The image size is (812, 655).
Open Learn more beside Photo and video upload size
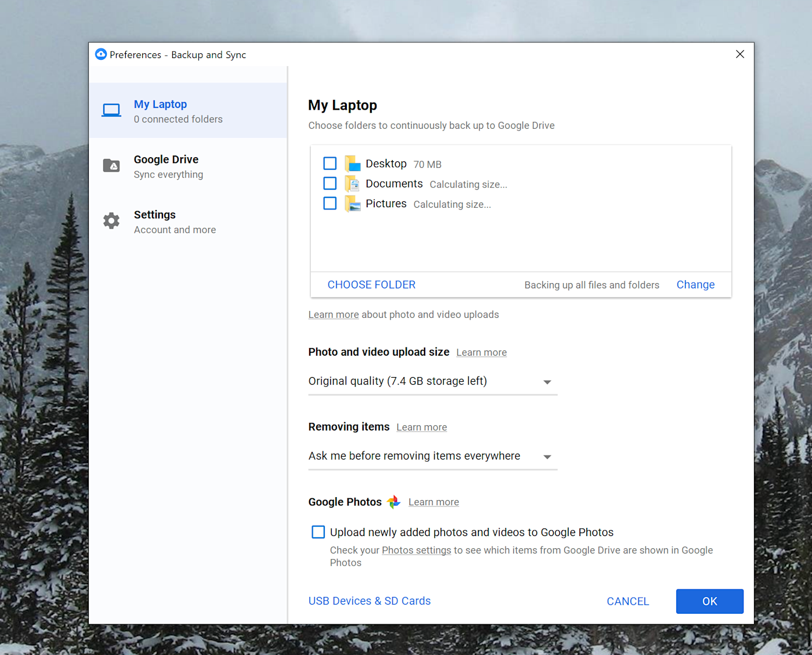[481, 352]
